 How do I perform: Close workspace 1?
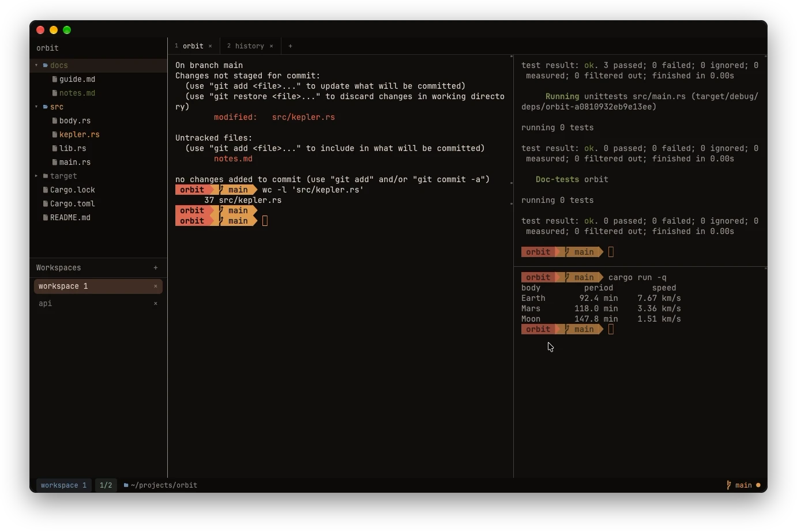156,286
